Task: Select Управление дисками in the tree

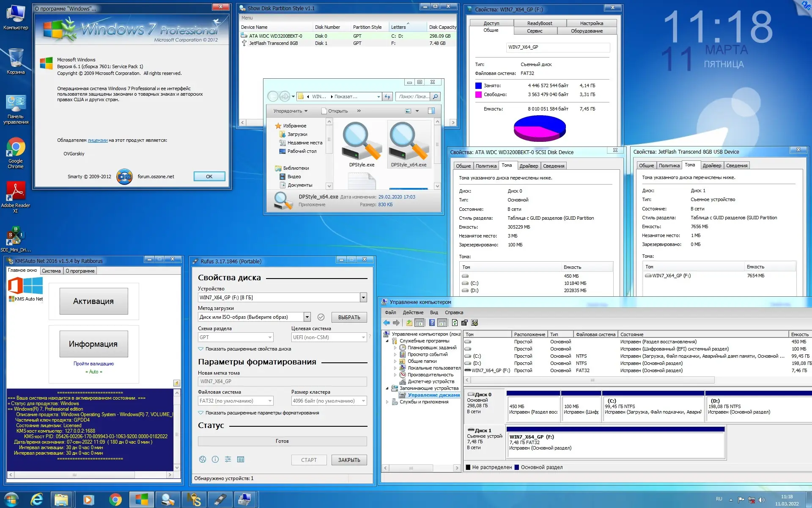Action: tap(433, 395)
